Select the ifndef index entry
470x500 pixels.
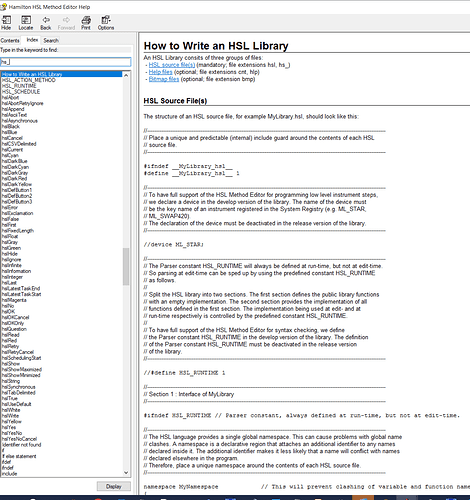point(7,468)
